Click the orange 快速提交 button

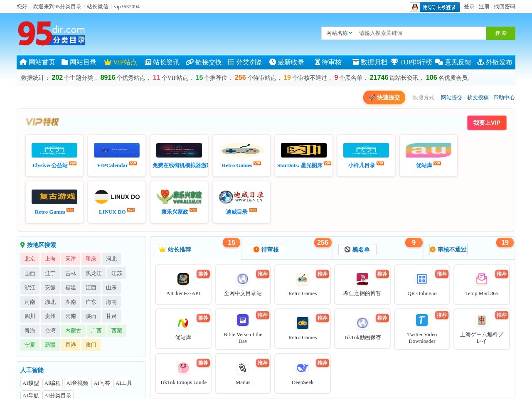pos(384,97)
